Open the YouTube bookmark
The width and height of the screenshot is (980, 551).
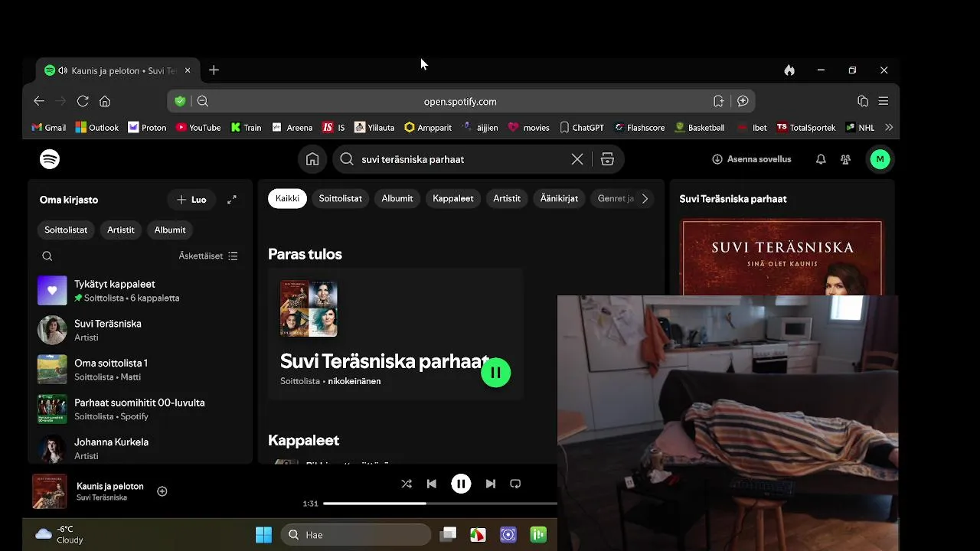coord(198,128)
